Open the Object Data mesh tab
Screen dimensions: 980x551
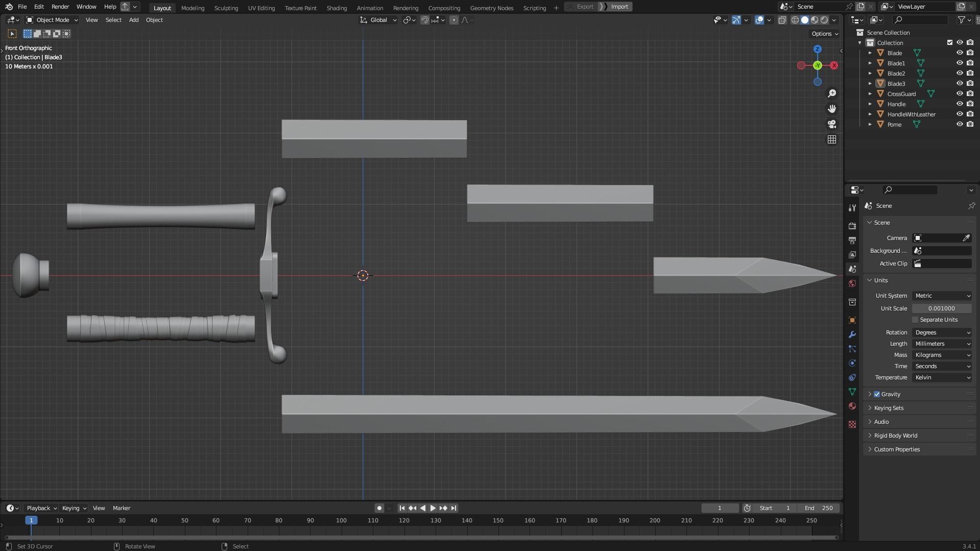[852, 392]
